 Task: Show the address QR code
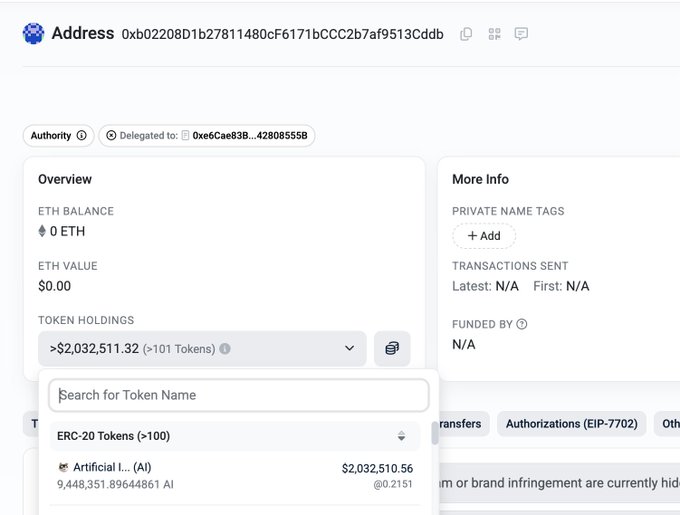[494, 34]
